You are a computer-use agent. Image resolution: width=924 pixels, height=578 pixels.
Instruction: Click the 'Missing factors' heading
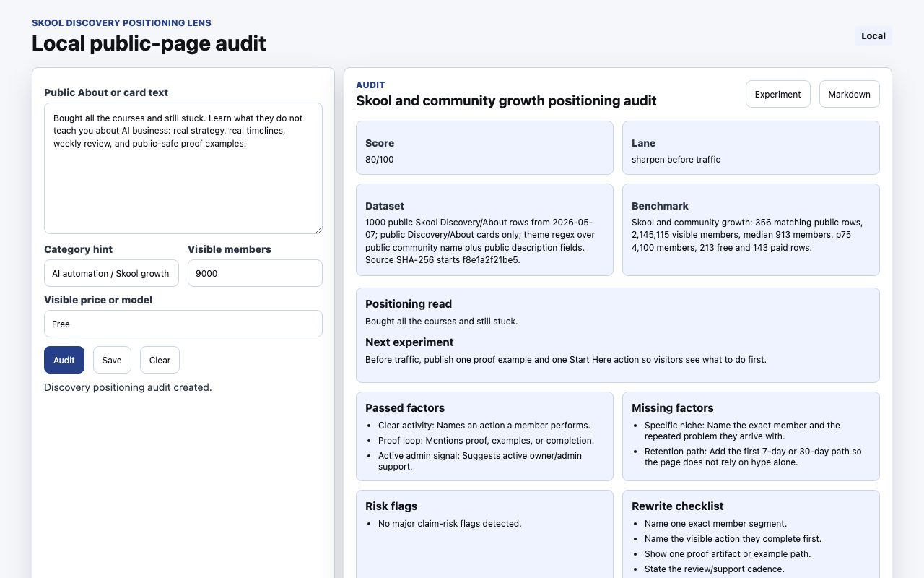point(673,408)
